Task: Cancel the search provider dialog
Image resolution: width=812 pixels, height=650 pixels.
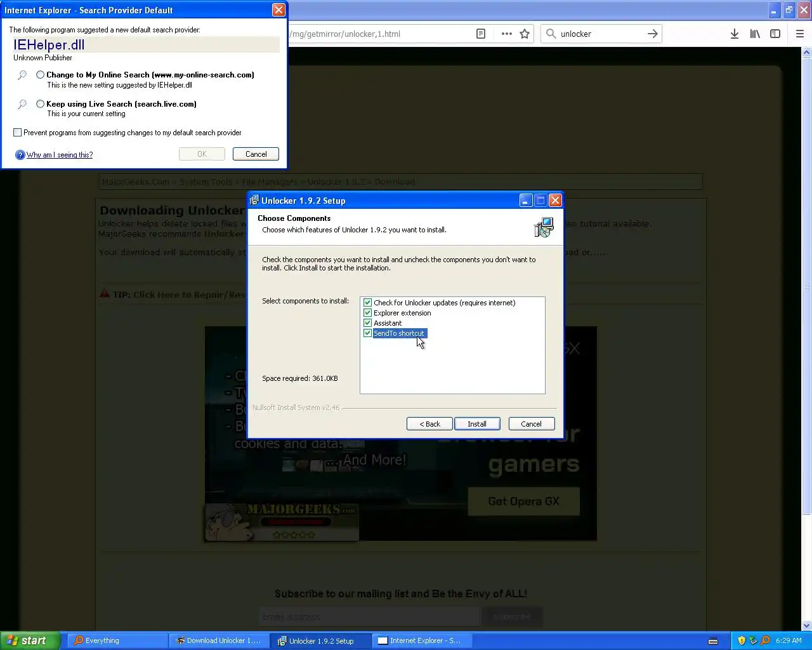Action: coord(256,154)
